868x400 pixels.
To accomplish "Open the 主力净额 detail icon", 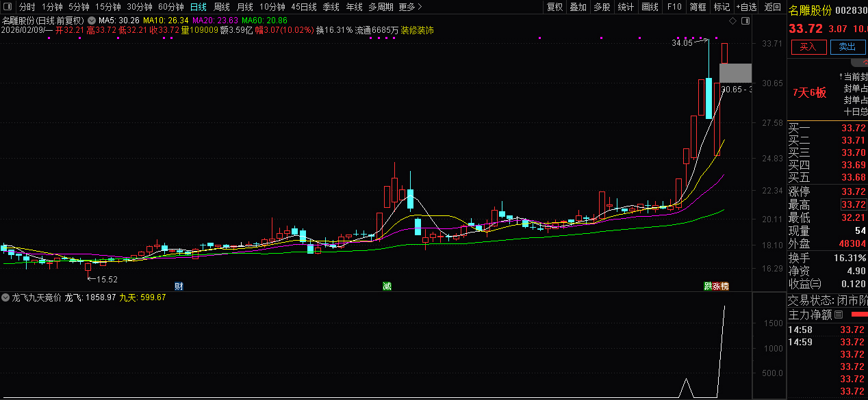I will [x=839, y=315].
